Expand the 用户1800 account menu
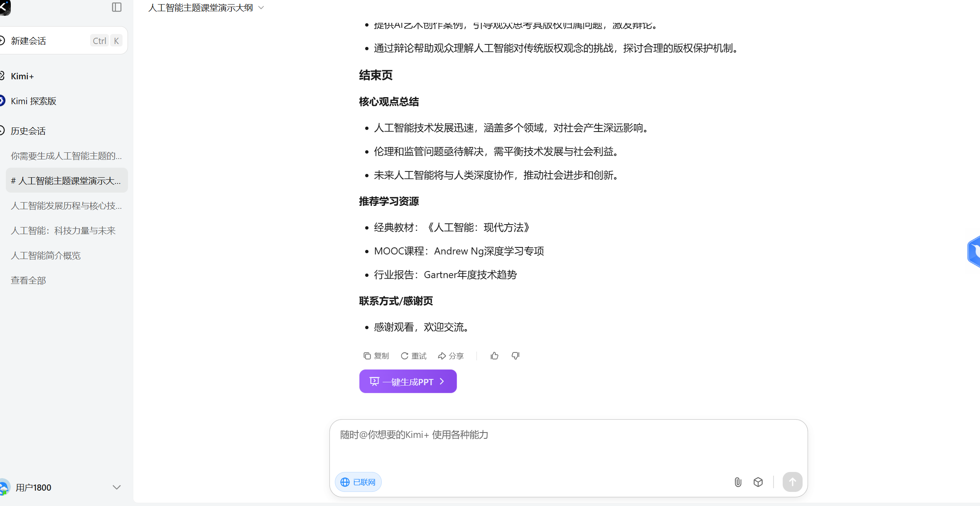Screen dimensions: 980x506 tap(117, 487)
